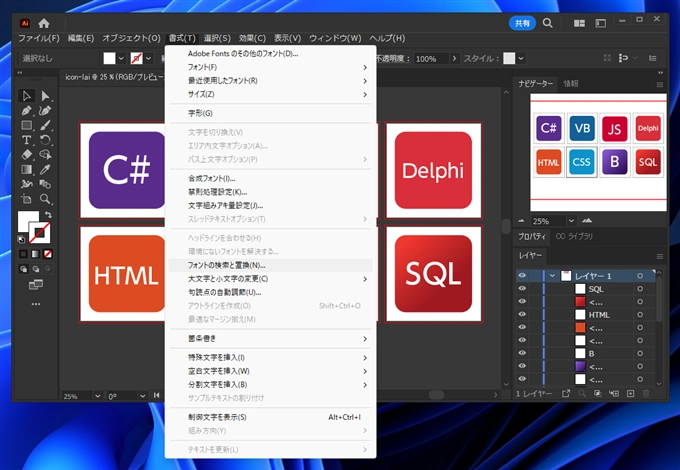
Task: Click the Home icon in title bar
Action: [x=45, y=22]
